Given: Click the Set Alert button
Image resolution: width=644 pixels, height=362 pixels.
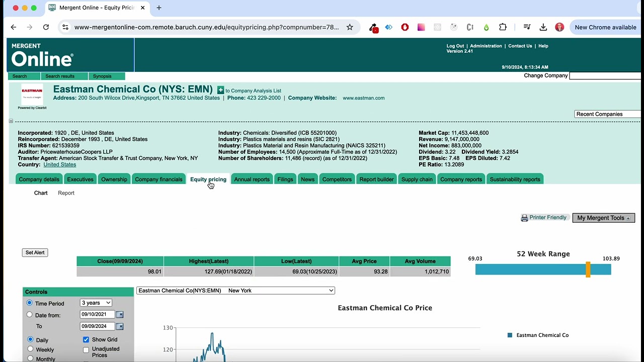Looking at the screenshot, I should tap(35, 252).
